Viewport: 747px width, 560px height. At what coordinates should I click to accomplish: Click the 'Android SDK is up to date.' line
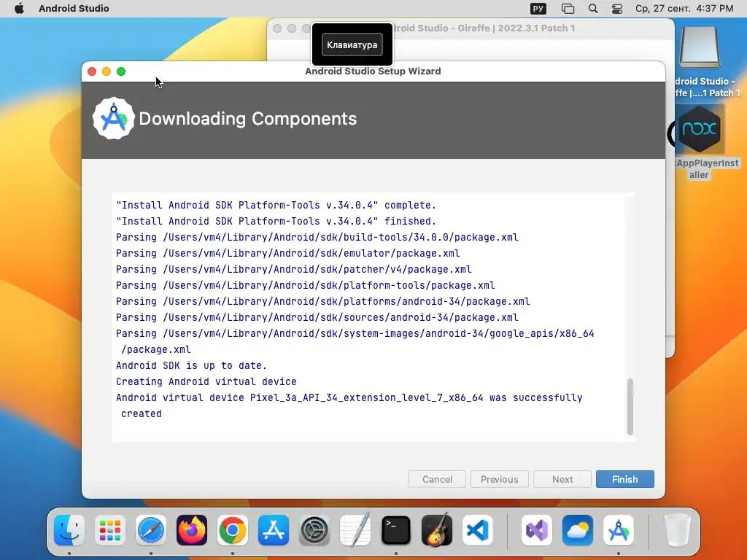[192, 366]
